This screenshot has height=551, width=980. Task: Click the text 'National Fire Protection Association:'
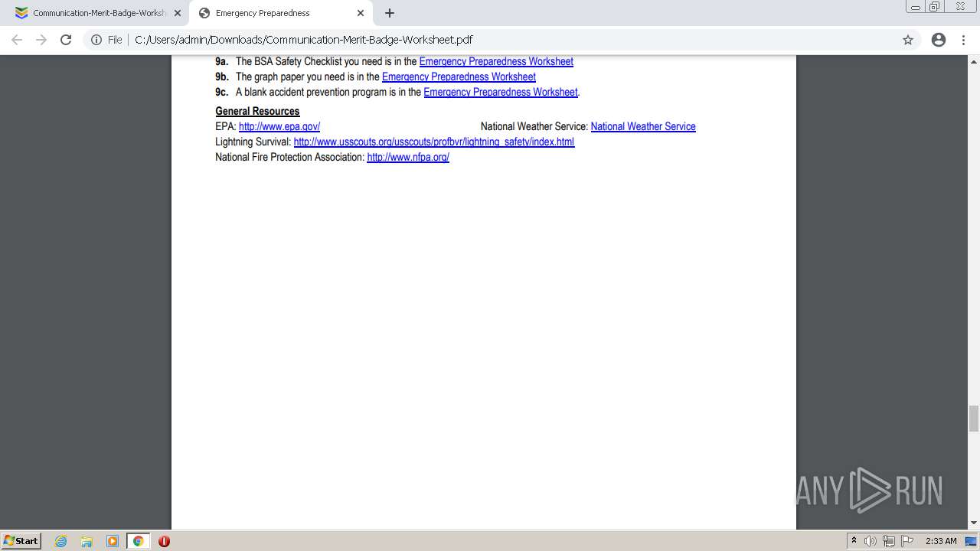pos(290,157)
